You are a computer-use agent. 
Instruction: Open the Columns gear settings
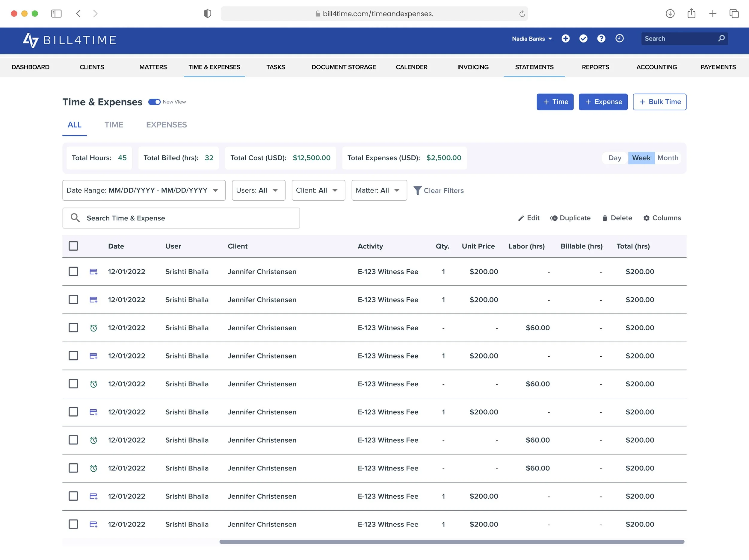(x=647, y=218)
